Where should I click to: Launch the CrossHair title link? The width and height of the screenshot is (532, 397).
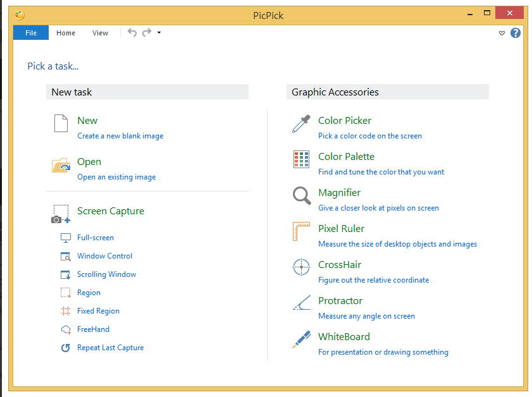click(x=340, y=264)
